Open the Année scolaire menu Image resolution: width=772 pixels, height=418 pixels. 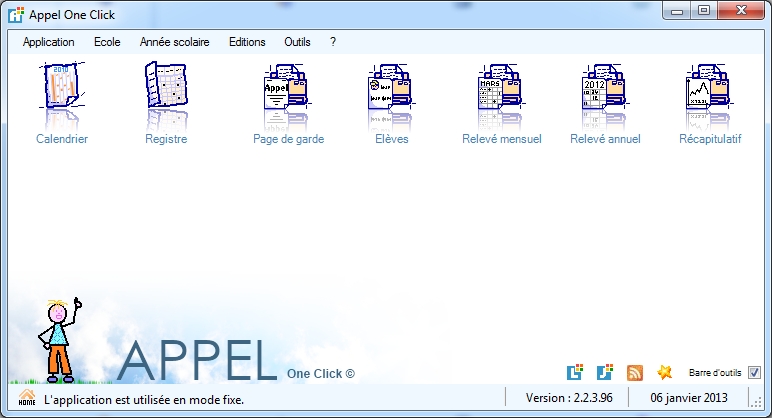(x=174, y=42)
